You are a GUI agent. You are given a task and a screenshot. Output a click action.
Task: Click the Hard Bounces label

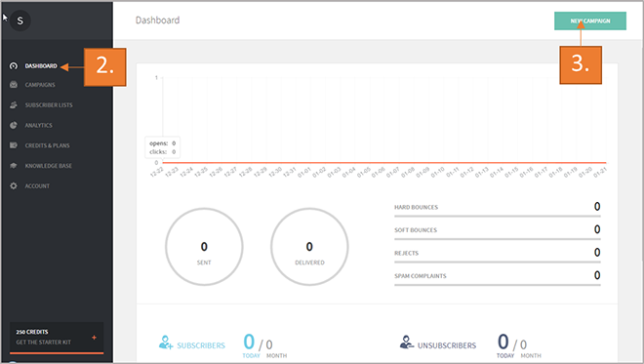click(x=416, y=207)
